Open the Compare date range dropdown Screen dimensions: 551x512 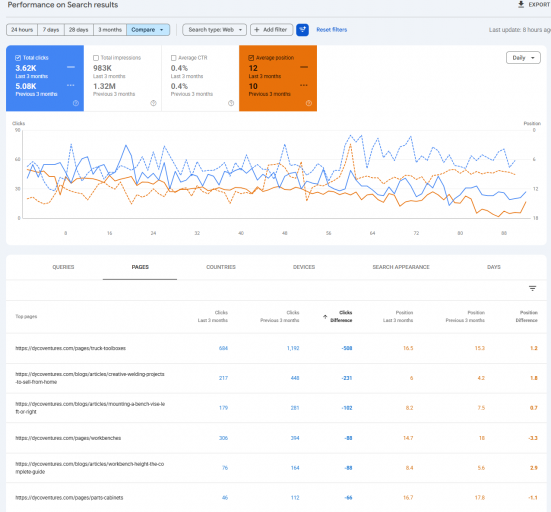point(148,30)
